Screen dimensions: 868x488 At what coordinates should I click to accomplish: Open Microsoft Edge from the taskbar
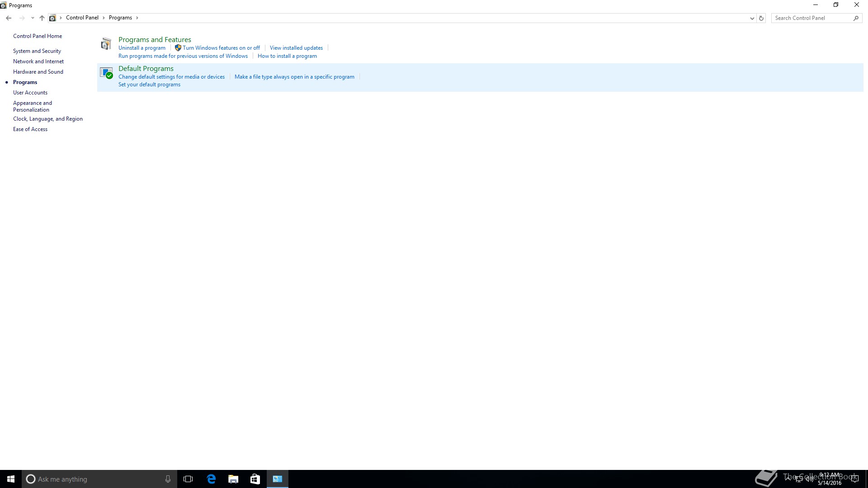(211, 479)
